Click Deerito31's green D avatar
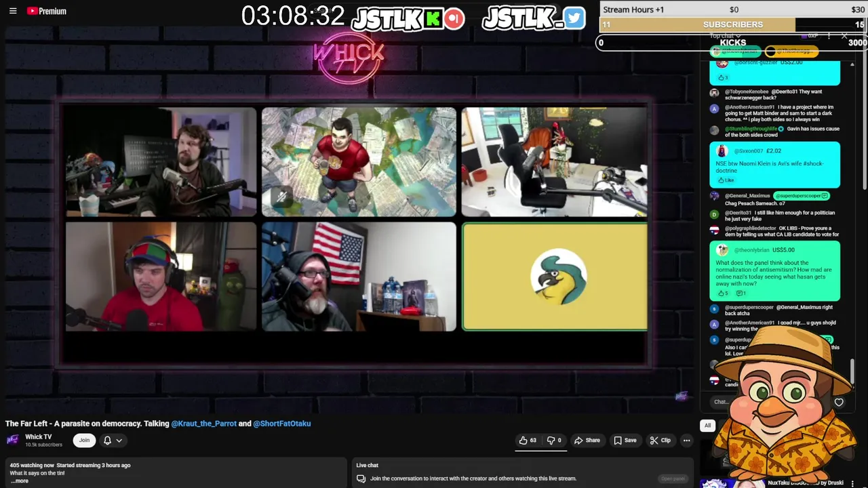 pos(714,214)
